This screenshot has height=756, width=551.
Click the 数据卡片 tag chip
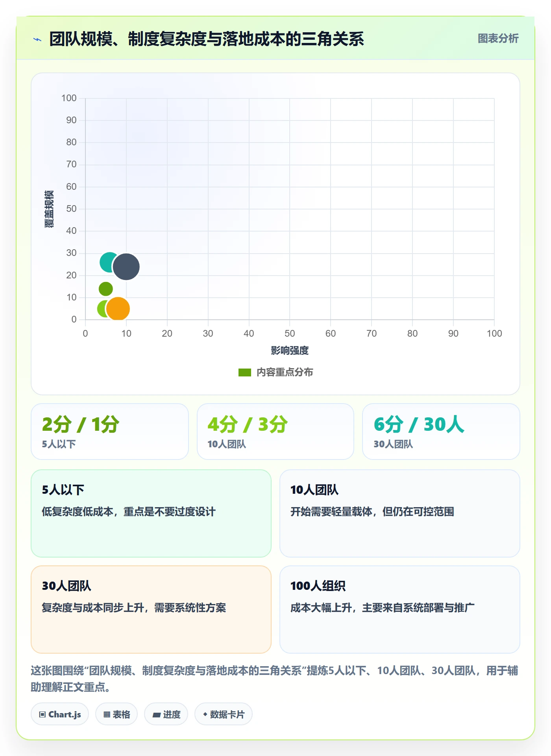(224, 714)
